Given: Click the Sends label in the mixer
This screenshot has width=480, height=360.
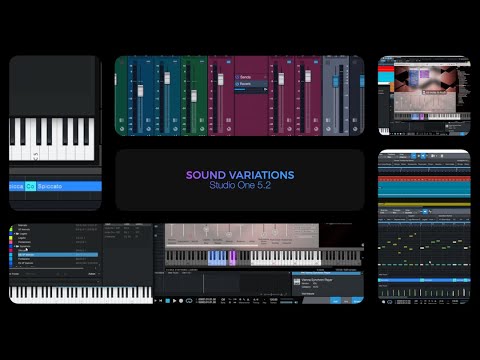Looking at the screenshot, I should click(x=245, y=77).
